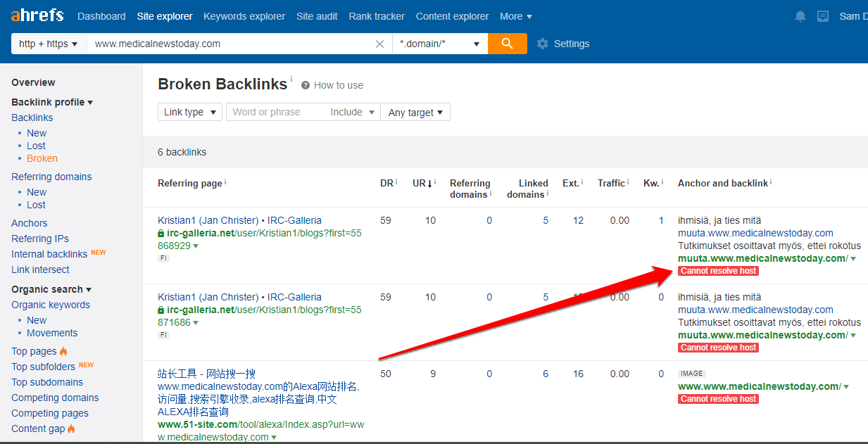Open Overview in the sidebar
Screen dimensions: 868x444
33,82
